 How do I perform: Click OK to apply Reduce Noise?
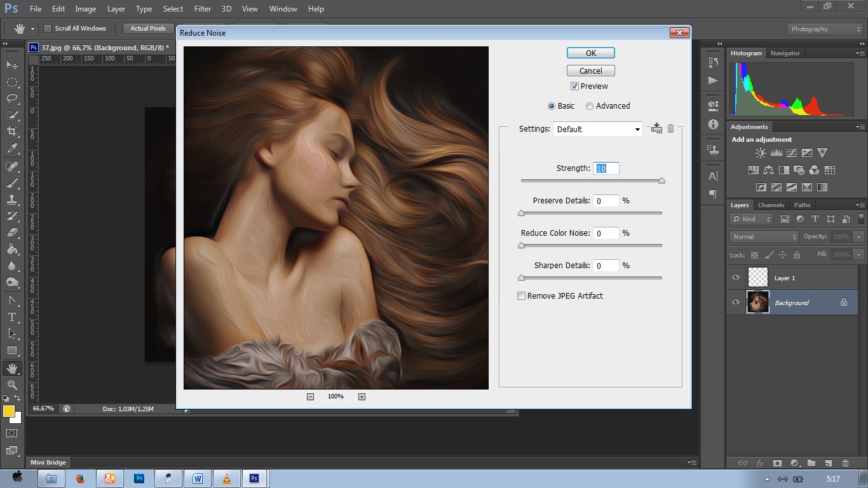coord(590,53)
